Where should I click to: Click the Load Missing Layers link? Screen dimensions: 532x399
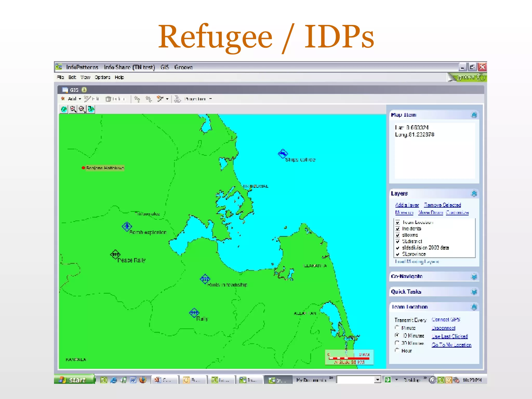(x=417, y=262)
